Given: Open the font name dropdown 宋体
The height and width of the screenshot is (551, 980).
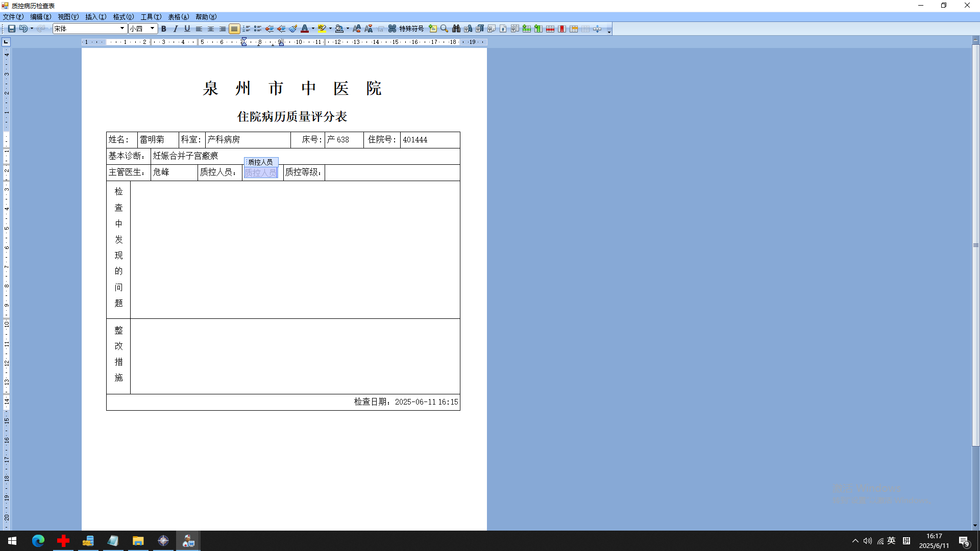Looking at the screenshot, I should [x=122, y=29].
